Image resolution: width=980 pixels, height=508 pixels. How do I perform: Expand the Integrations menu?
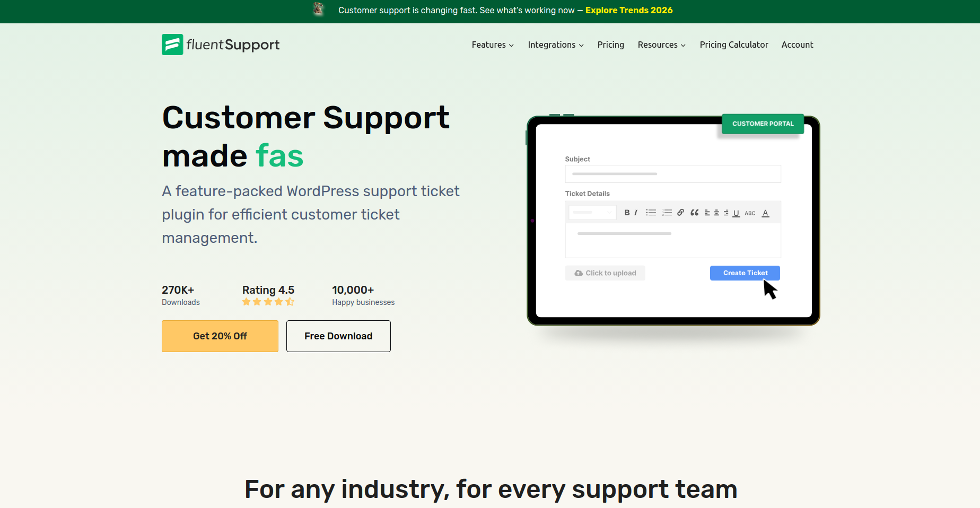click(556, 45)
